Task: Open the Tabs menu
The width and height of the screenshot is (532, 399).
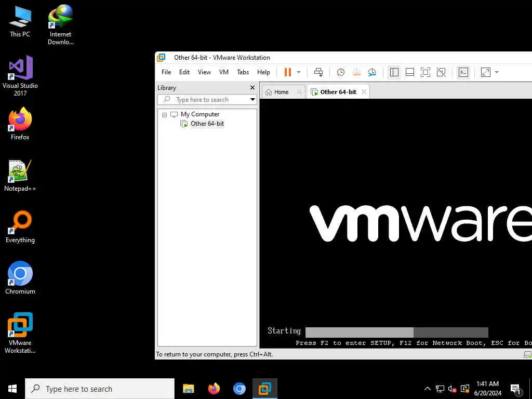Action: point(243,72)
